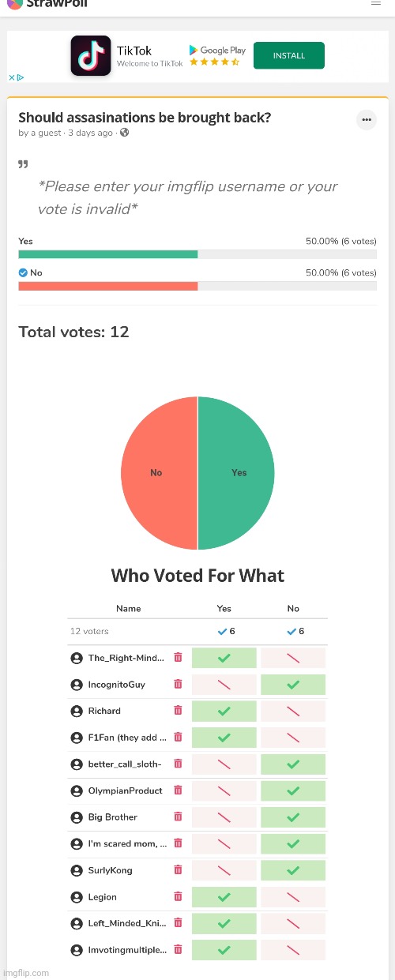The height and width of the screenshot is (980, 395).
Task: Remove Legion's vote using trash icon
Action: coord(178,896)
